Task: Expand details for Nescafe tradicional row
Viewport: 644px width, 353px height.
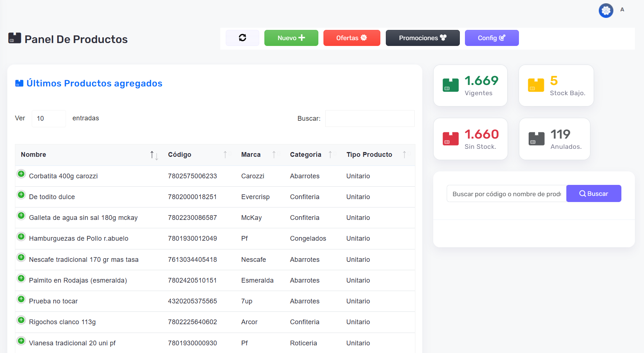Action: 21,257
